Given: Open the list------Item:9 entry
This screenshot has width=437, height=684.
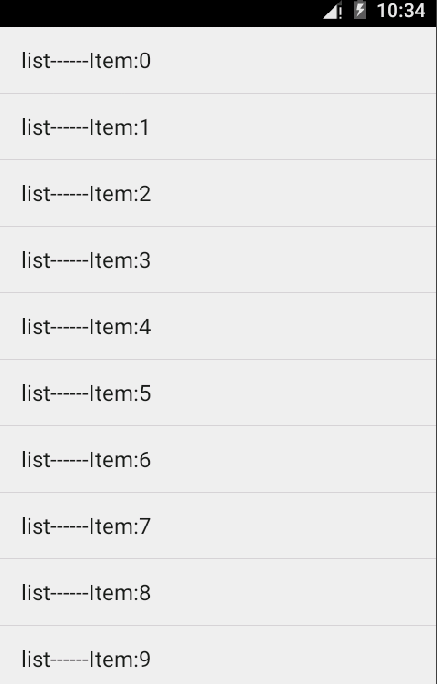Looking at the screenshot, I should (218, 655).
